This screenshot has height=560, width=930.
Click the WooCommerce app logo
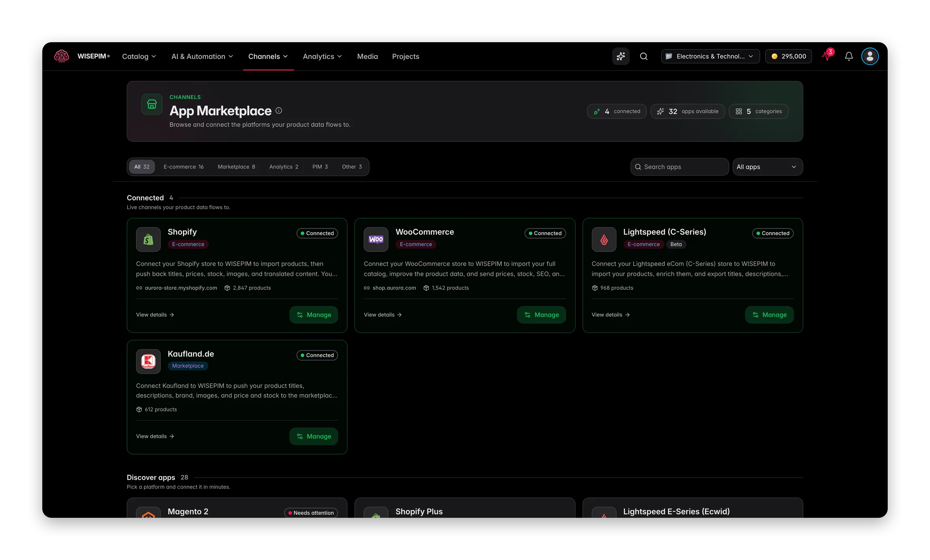point(376,239)
